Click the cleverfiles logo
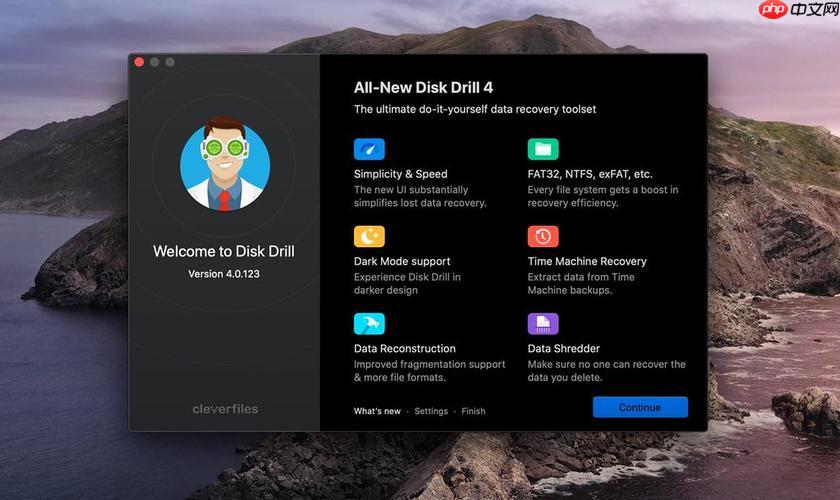The image size is (840, 500). (x=224, y=408)
